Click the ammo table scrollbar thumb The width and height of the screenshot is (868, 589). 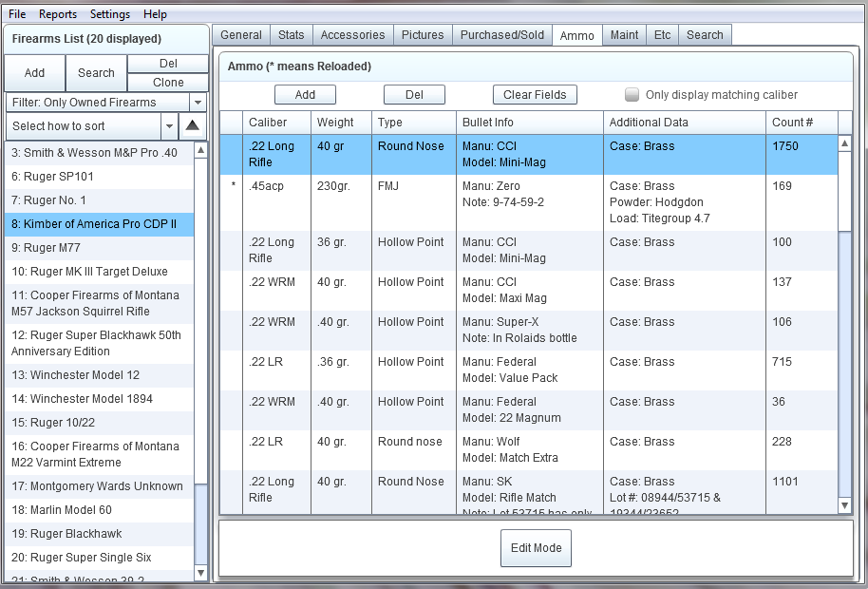[845, 191]
